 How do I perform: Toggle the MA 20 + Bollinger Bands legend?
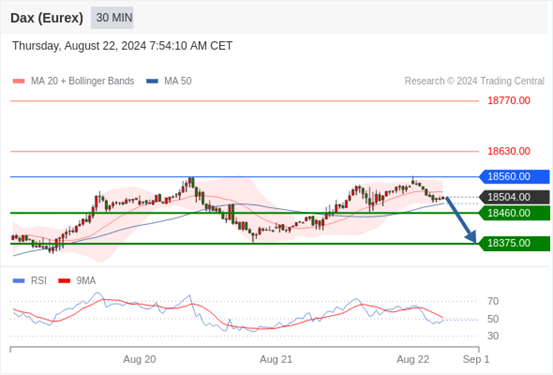[x=73, y=81]
